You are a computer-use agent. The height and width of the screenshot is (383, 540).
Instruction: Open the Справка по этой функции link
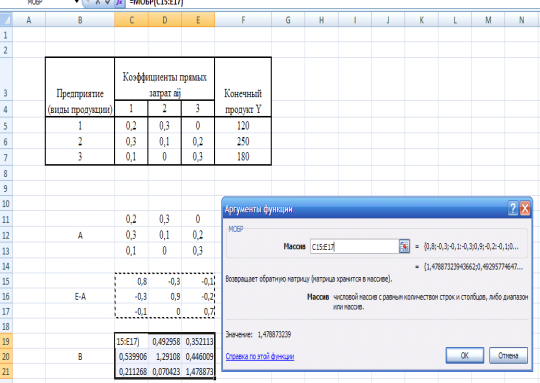(x=260, y=356)
